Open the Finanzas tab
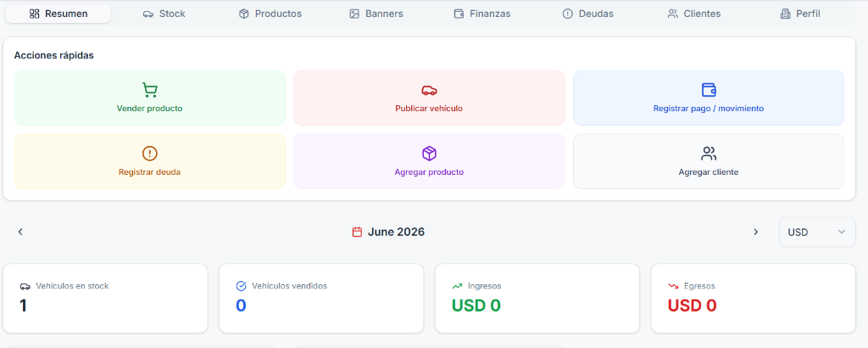This screenshot has height=348, width=868. point(481,14)
